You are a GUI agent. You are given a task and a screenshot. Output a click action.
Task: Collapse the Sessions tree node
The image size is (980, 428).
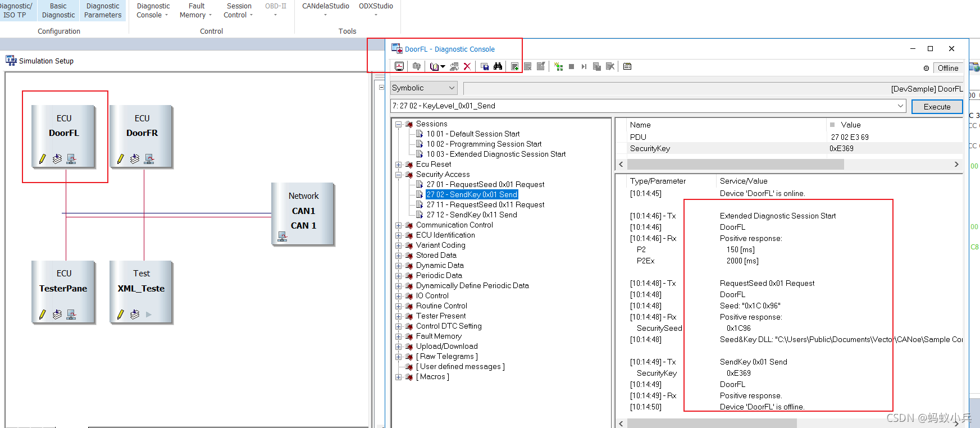(x=398, y=124)
